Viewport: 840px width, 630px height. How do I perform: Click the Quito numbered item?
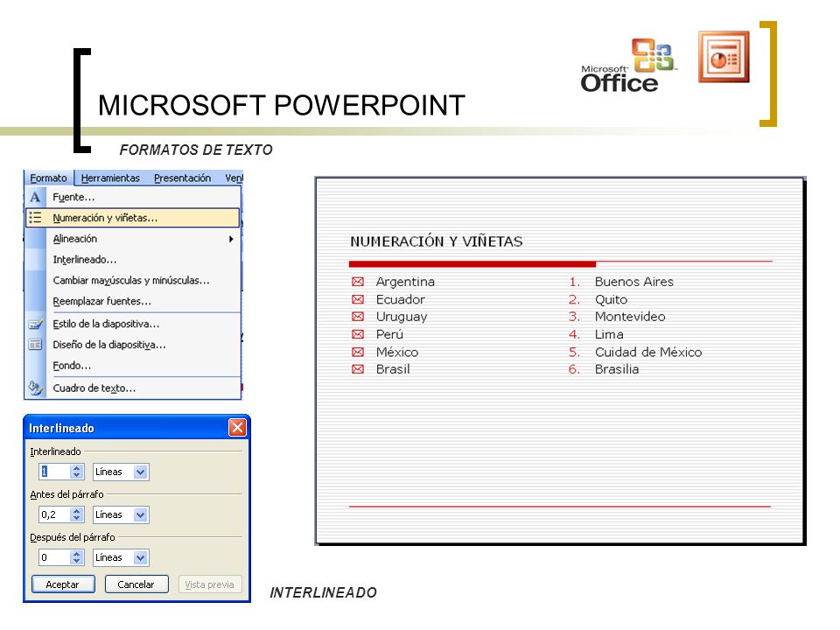[x=611, y=299]
